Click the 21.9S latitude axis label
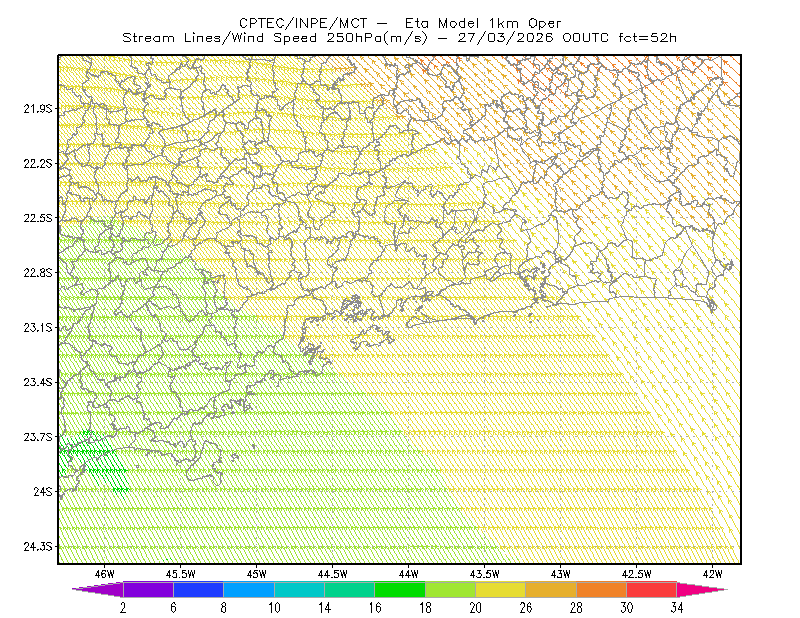The width and height of the screenshot is (800, 618). click(37, 109)
